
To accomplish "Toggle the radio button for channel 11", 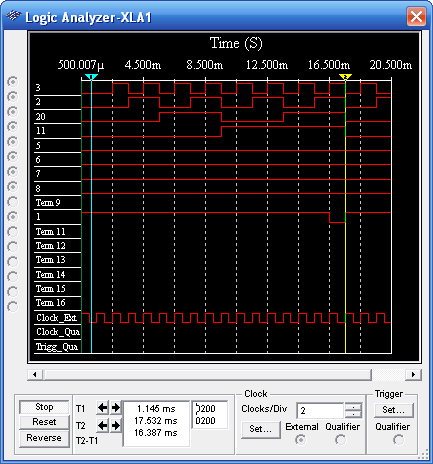I will click(13, 127).
